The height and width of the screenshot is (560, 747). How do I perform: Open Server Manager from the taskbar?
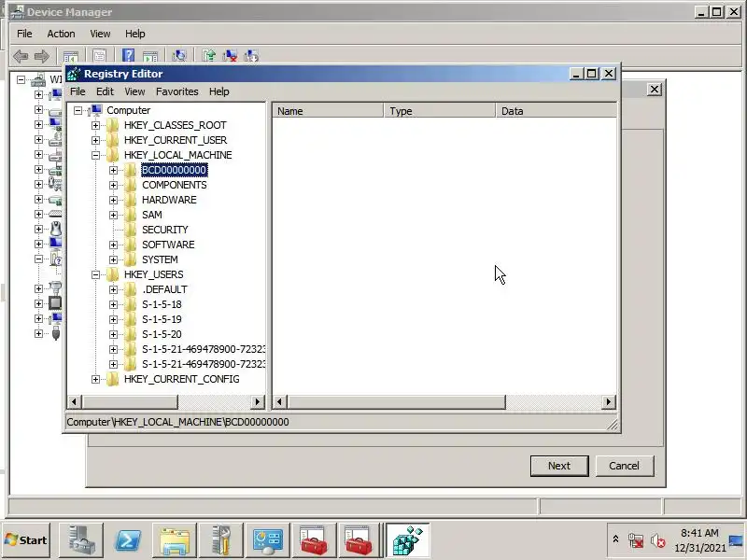80,540
